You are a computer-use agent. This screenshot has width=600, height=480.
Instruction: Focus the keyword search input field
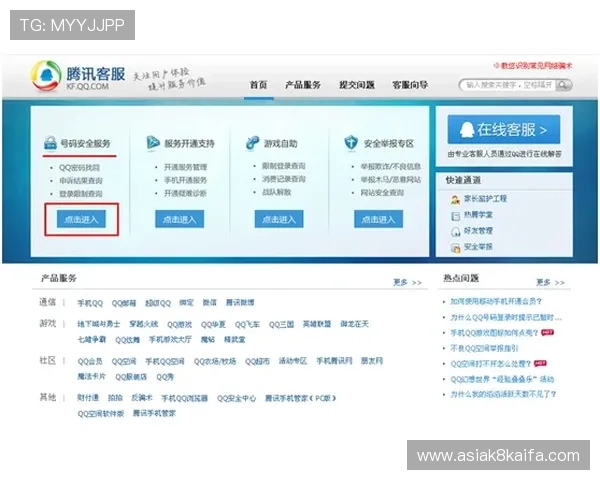(509, 85)
